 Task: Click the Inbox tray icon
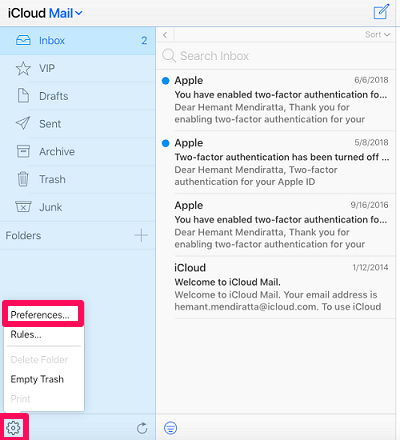(23, 41)
